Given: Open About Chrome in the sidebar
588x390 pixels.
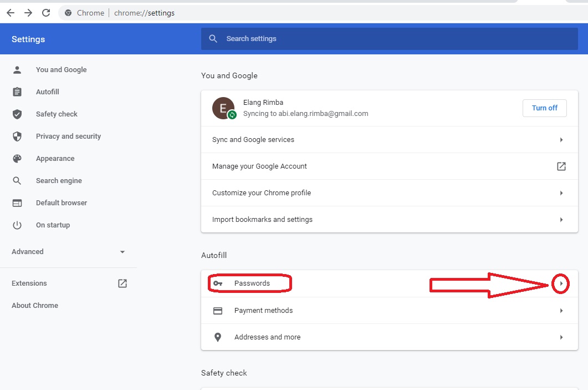Looking at the screenshot, I should 35,306.
